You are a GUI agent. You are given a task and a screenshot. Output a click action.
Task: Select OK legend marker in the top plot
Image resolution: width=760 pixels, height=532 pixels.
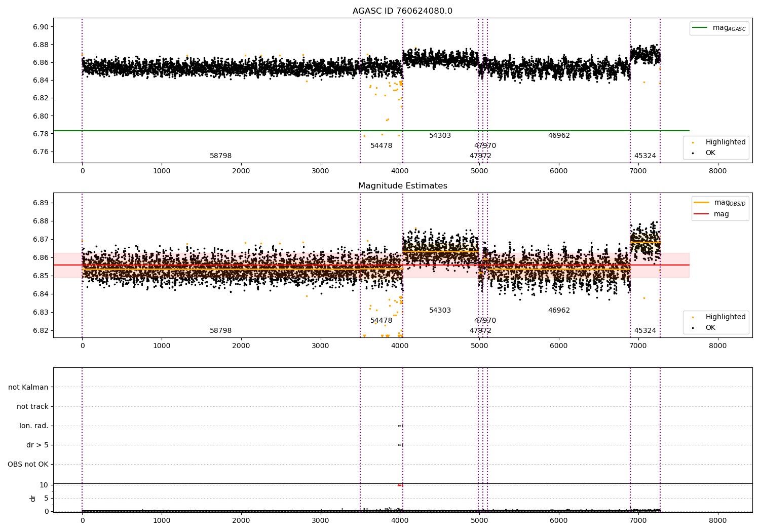(x=693, y=153)
